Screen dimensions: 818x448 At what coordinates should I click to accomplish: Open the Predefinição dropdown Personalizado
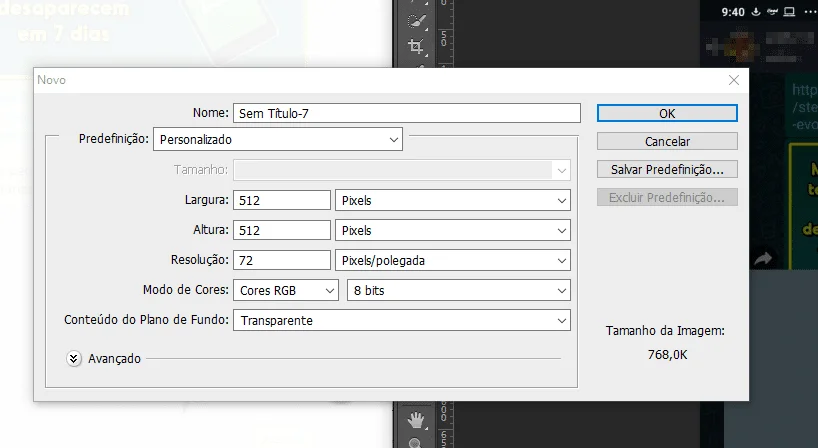[x=278, y=139]
